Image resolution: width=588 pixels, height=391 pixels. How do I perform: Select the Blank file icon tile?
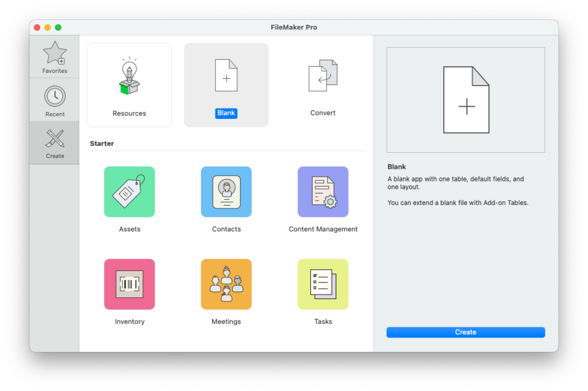[226, 75]
